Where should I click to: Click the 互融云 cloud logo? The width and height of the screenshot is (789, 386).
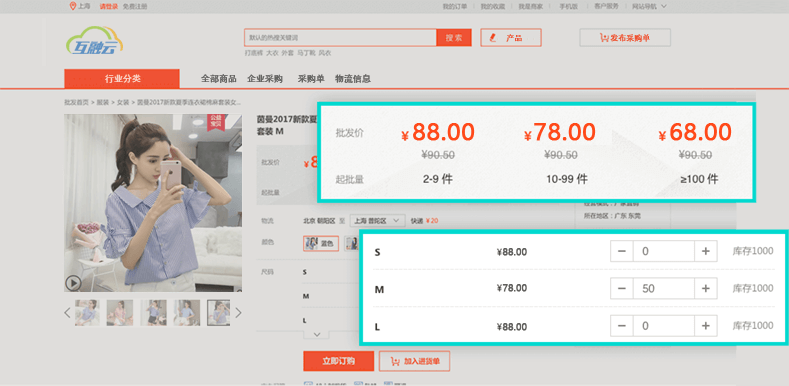click(95, 41)
